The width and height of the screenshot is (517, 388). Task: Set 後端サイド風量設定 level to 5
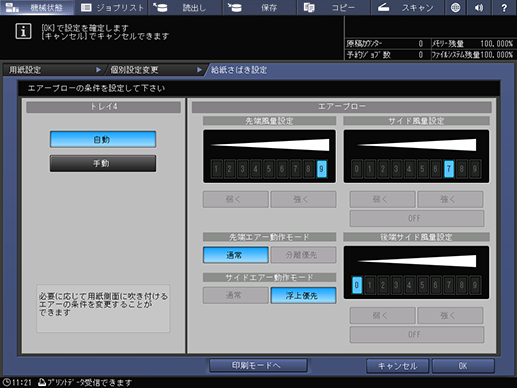point(422,285)
